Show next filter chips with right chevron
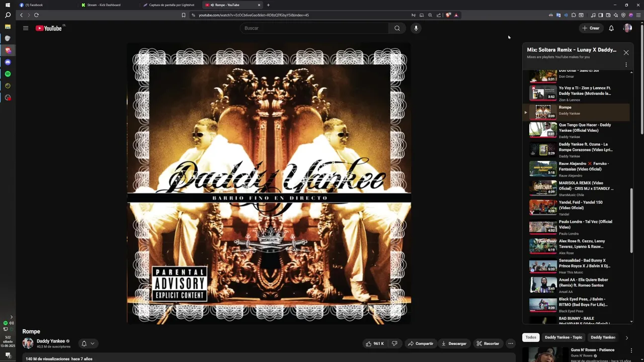Viewport: 644px width, 362px height. [x=626, y=337]
